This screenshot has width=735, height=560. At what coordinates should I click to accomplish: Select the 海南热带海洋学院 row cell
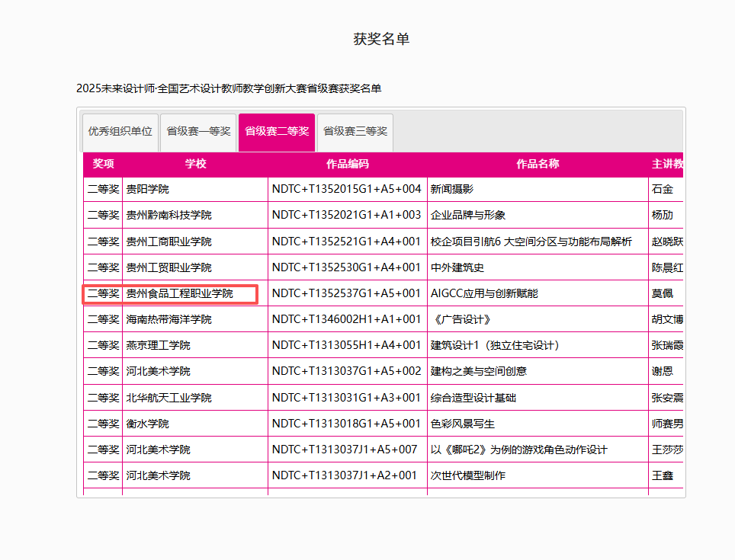[165, 319]
